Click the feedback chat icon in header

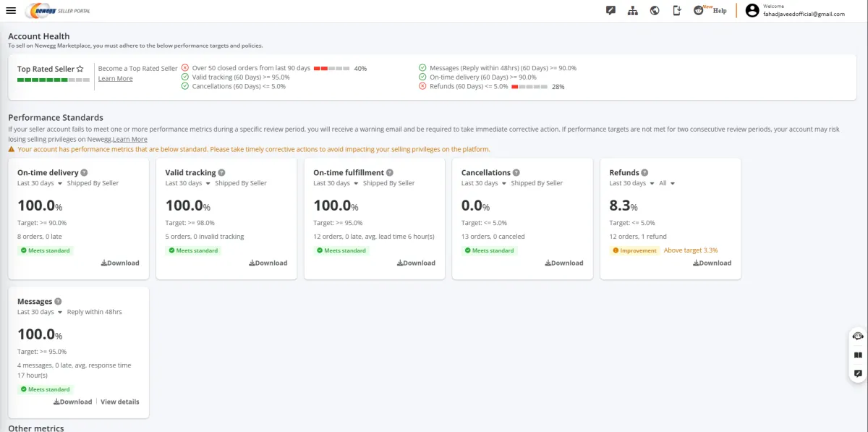tap(611, 10)
